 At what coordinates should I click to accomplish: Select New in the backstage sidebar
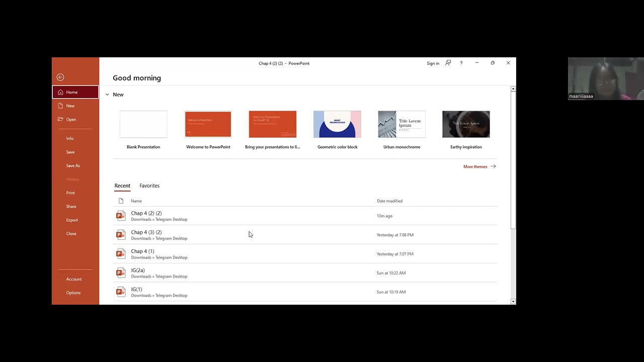75,106
